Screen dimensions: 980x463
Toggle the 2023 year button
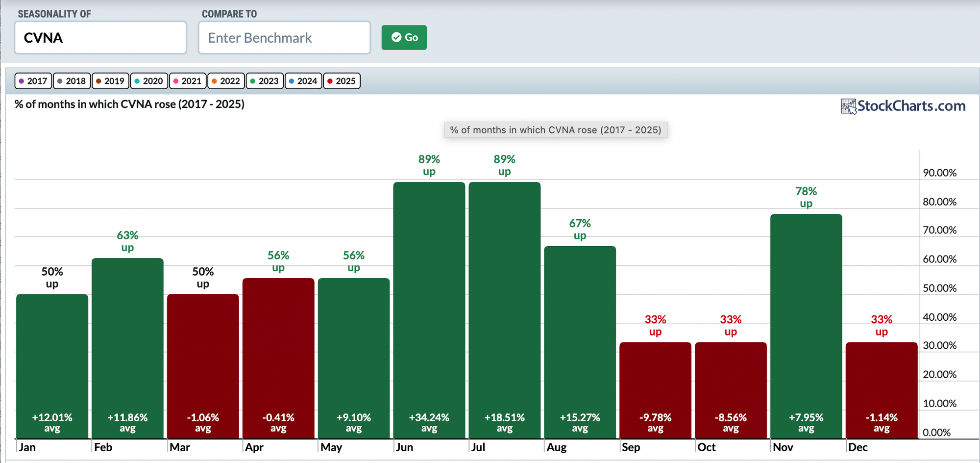tap(265, 81)
